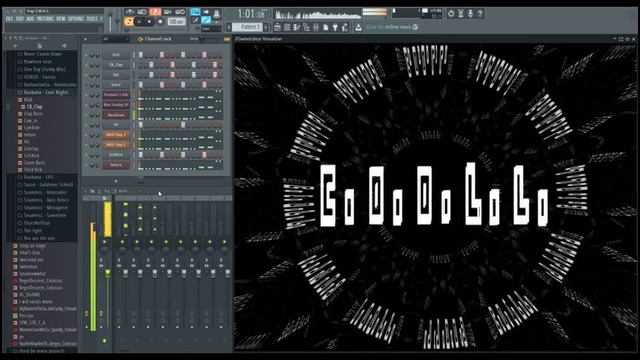This screenshot has width=640, height=360.
Task: Click the play button in transport
Action: [139, 22]
